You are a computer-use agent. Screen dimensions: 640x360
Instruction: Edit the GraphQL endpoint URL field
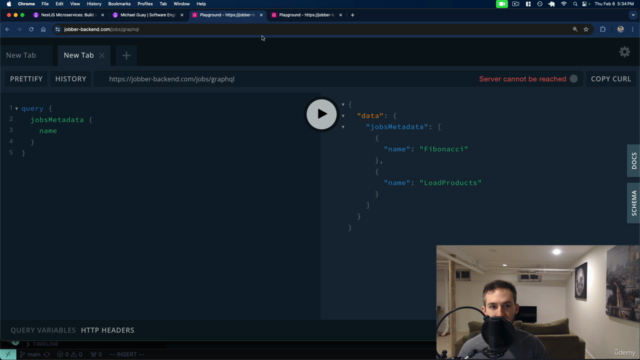point(286,79)
